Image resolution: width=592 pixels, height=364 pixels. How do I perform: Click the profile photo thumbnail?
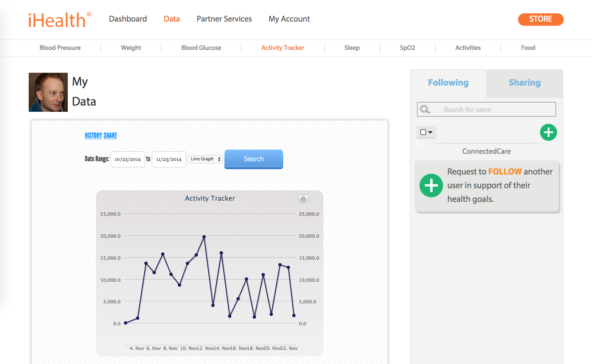point(48,92)
